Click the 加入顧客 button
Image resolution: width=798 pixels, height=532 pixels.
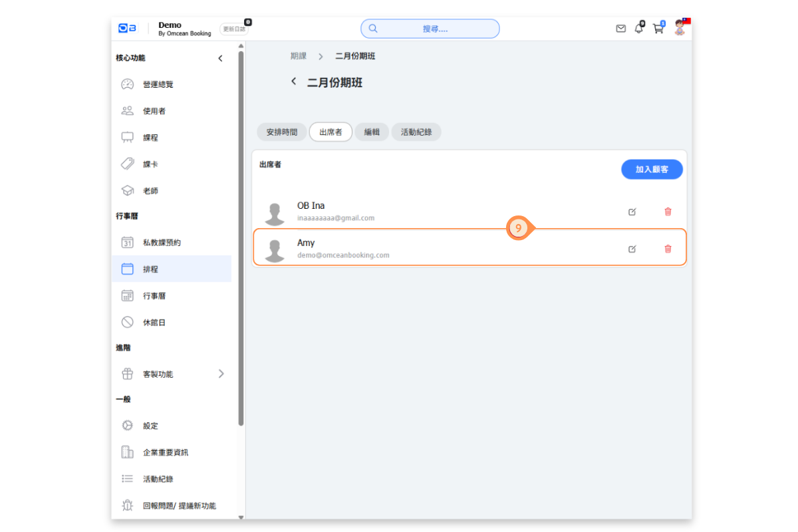[652, 170]
